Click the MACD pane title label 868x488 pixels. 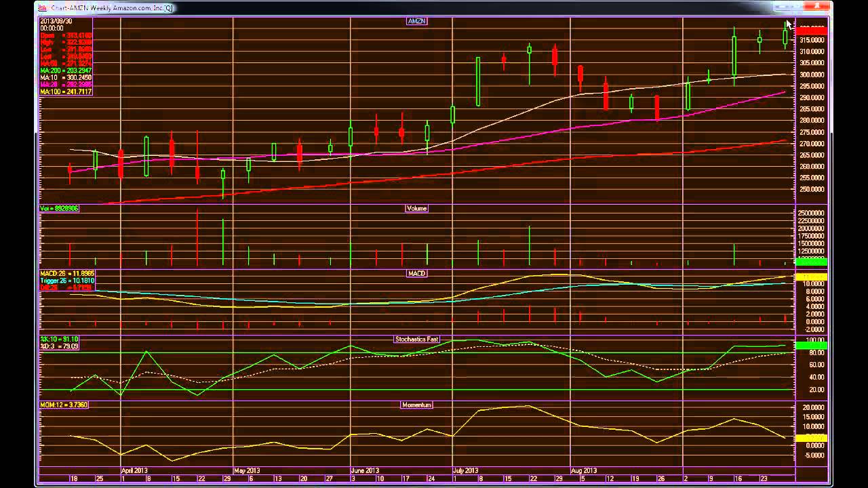tap(416, 273)
